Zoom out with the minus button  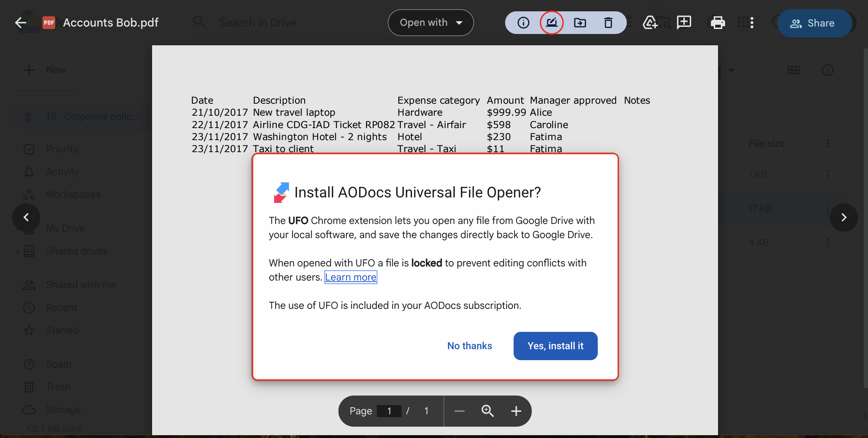click(459, 411)
